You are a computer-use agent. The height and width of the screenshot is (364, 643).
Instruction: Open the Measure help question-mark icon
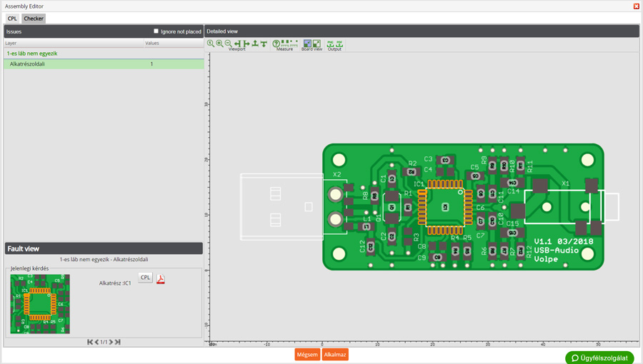pyautogui.click(x=276, y=44)
